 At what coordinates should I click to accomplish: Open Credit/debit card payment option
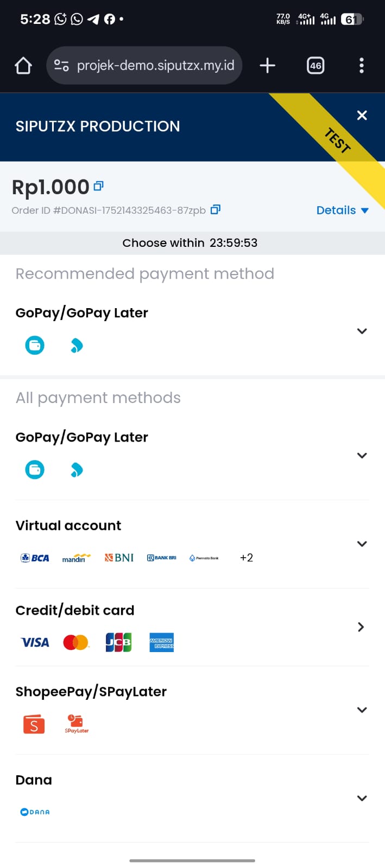[361, 627]
